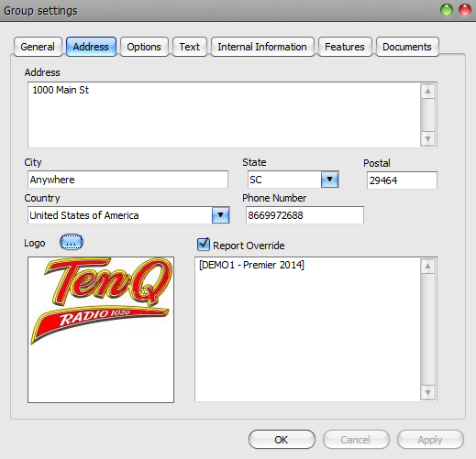Click the red close button in title bar
476x459 pixels.
click(x=464, y=10)
